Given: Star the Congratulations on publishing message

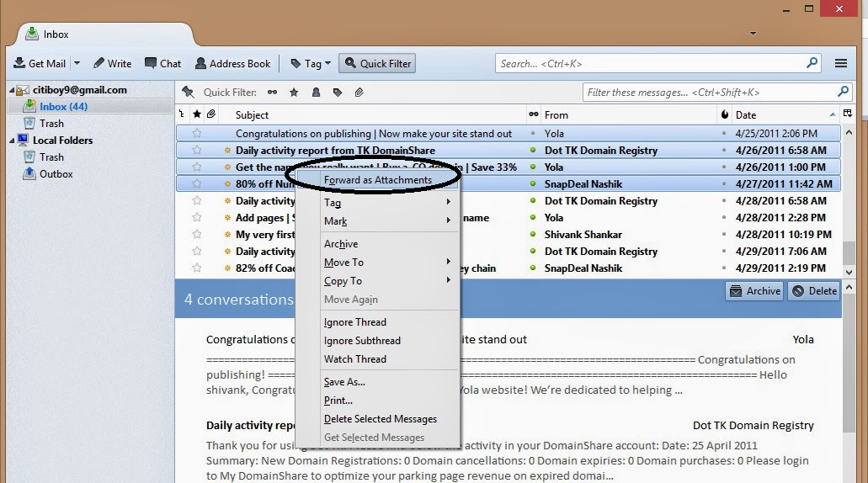Looking at the screenshot, I should click(196, 133).
